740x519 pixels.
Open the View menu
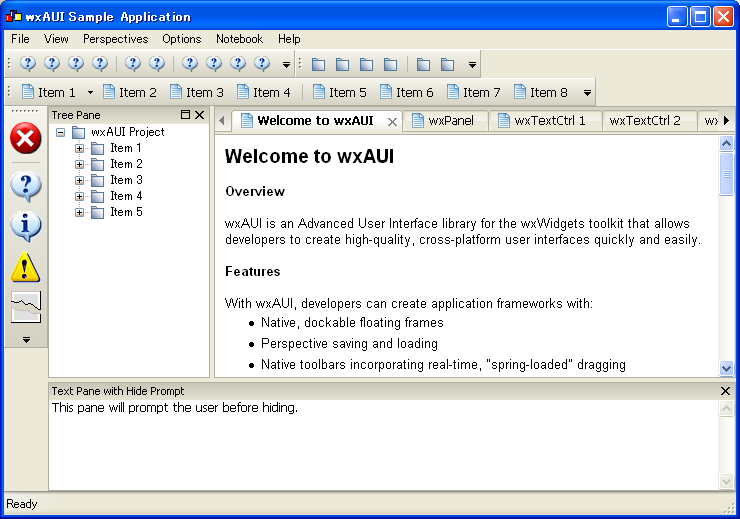[x=56, y=39]
